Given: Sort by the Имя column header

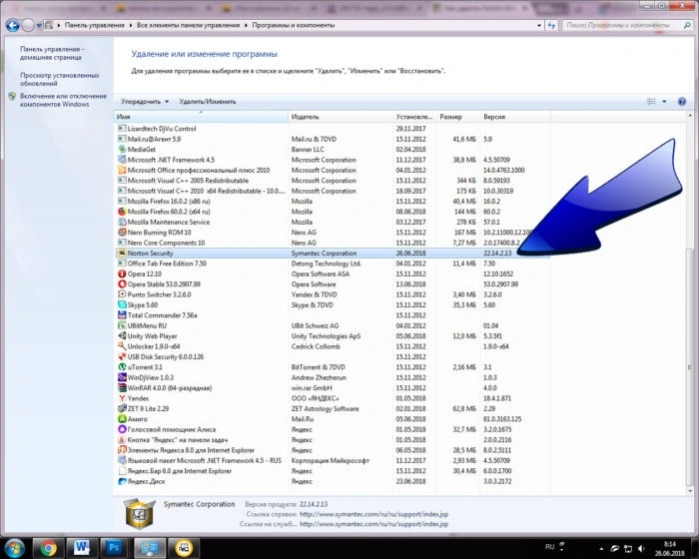Looking at the screenshot, I should tap(201, 117).
